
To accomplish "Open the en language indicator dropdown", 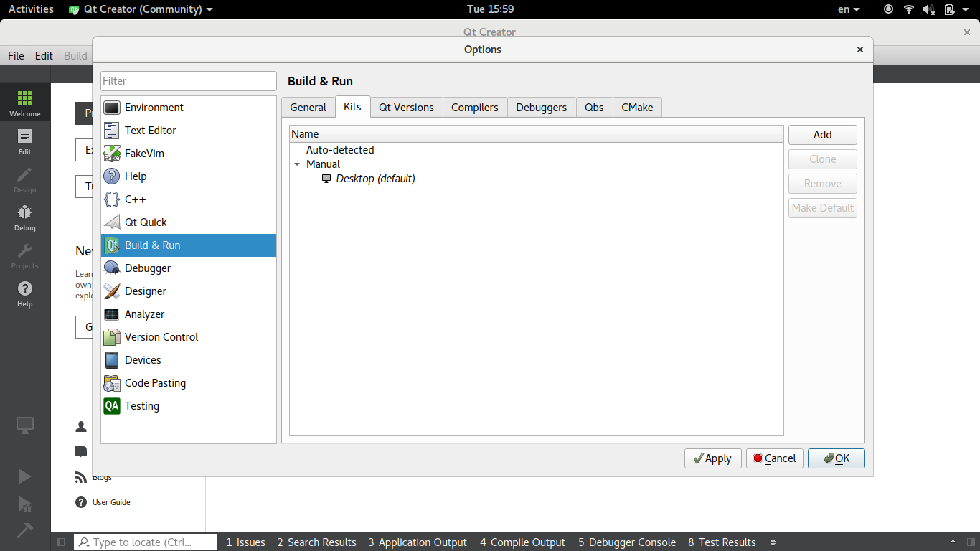I will 848,9.
